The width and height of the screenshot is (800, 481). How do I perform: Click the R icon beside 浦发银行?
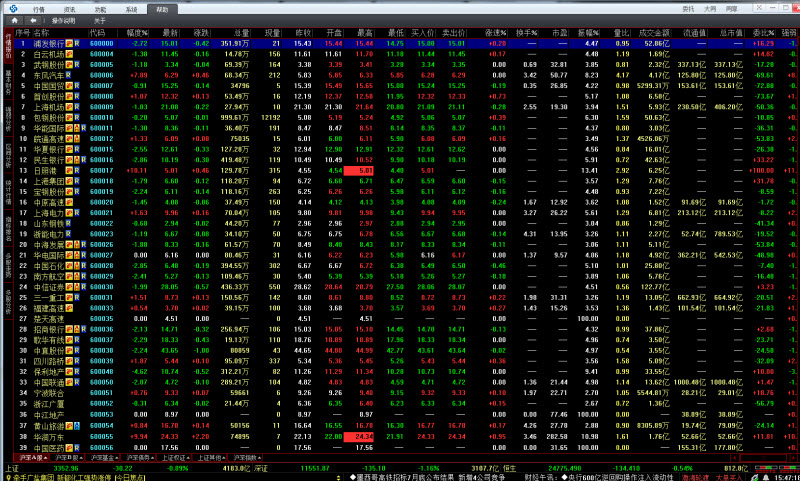[x=77, y=43]
